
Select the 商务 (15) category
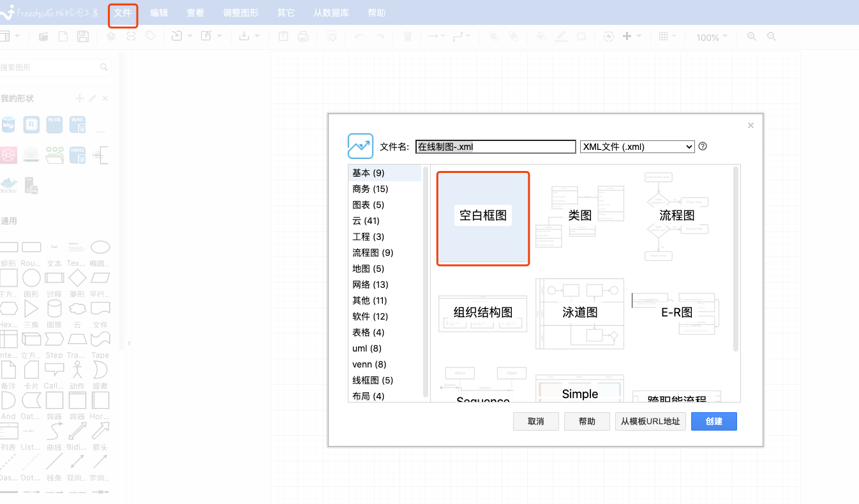coord(385,189)
